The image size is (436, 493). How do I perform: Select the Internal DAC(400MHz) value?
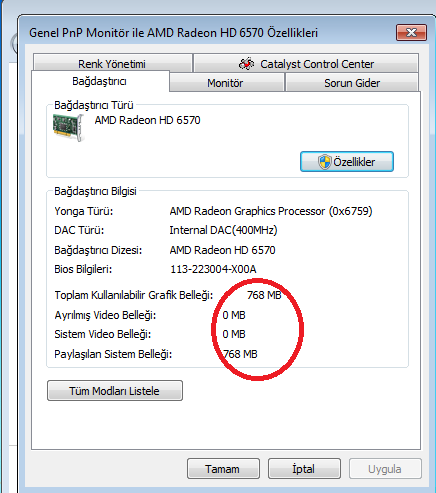[x=223, y=230]
